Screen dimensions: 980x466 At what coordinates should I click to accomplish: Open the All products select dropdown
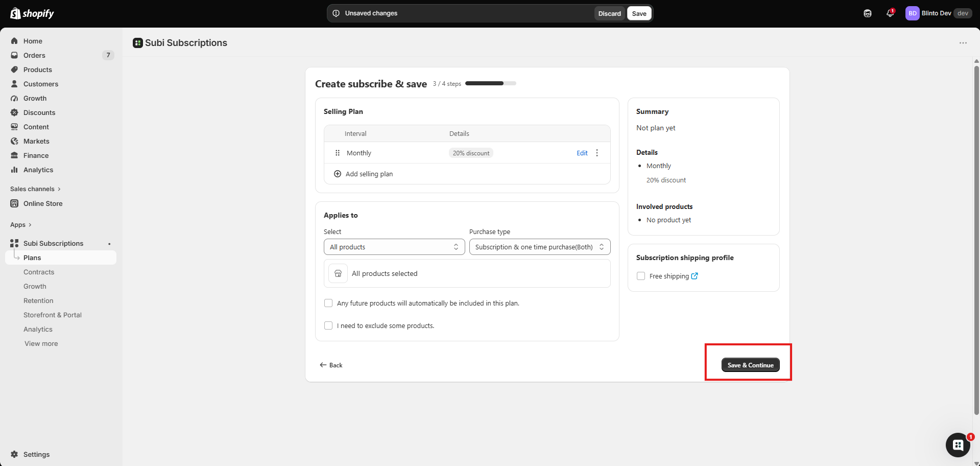point(394,247)
